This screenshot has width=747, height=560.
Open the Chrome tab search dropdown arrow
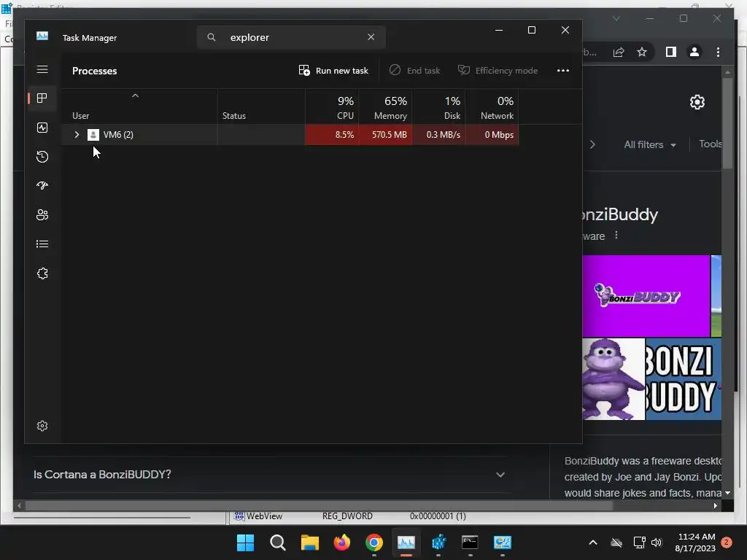point(616,18)
